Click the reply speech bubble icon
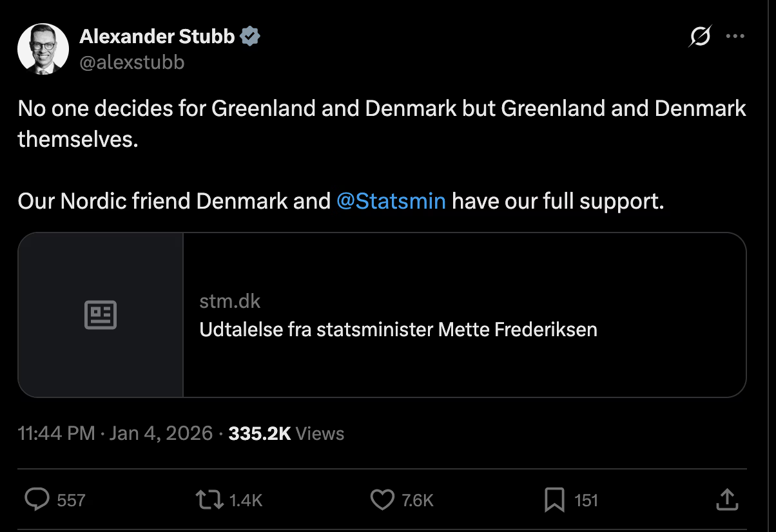 click(37, 500)
